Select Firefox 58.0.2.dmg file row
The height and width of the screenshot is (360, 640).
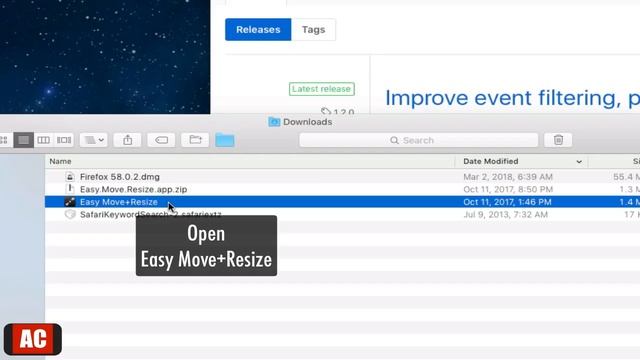[342, 177]
